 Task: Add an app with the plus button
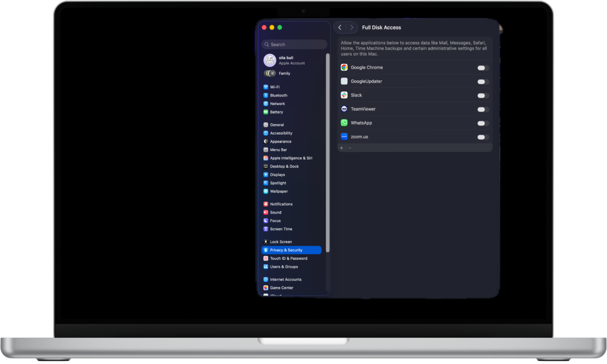coord(342,148)
